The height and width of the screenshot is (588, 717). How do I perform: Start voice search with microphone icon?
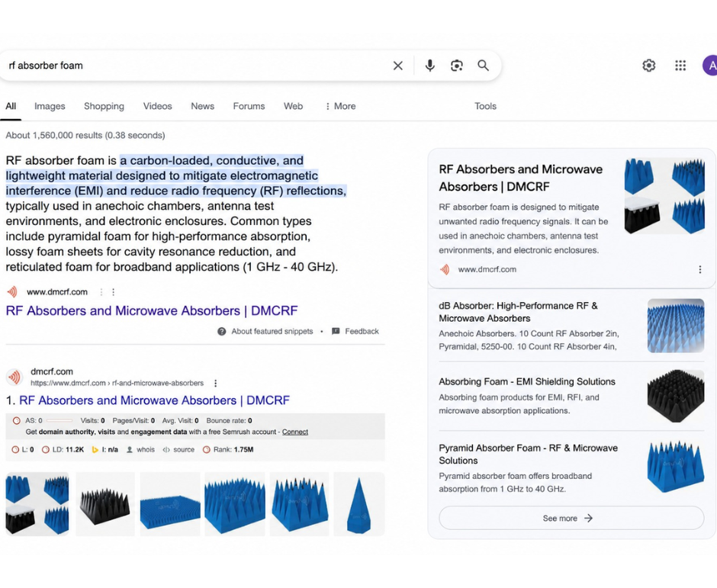430,66
